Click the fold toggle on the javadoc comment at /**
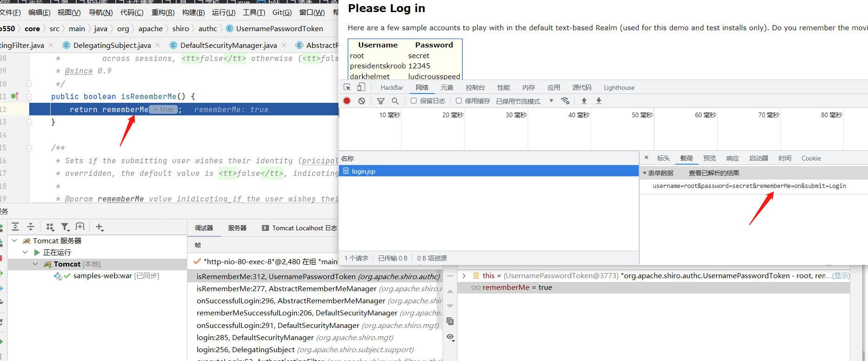This screenshot has height=361, width=868. tap(29, 148)
